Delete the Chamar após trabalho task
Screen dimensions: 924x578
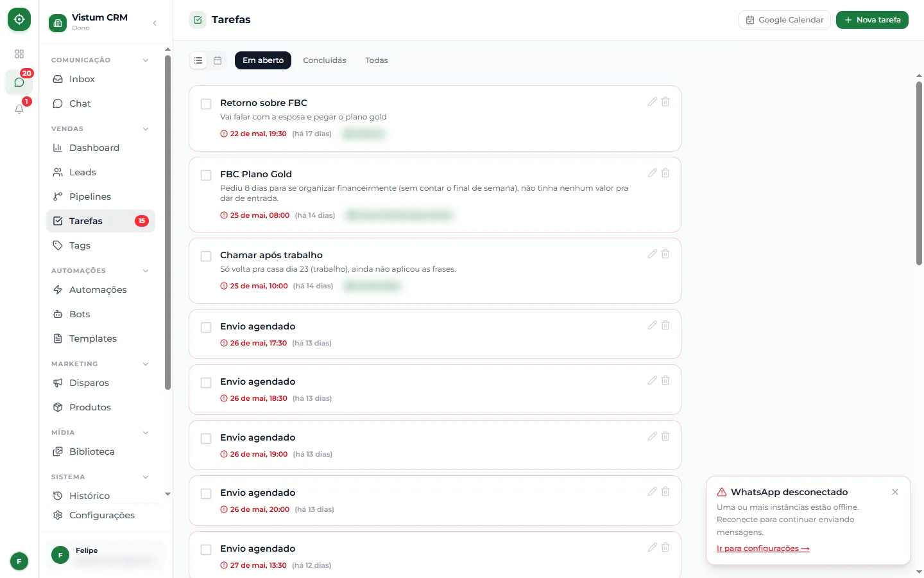click(x=665, y=254)
